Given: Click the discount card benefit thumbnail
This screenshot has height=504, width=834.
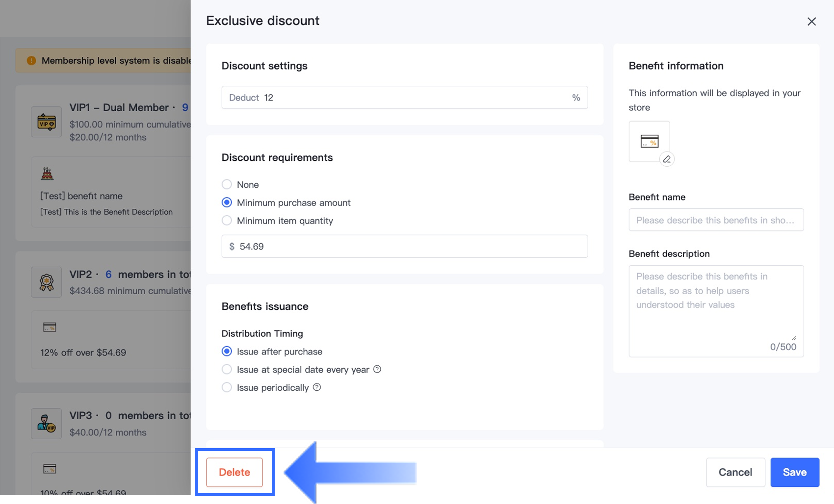Looking at the screenshot, I should point(649,142).
